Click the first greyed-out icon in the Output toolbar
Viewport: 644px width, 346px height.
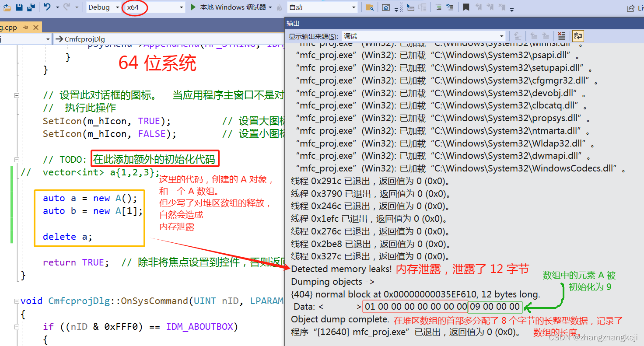pyautogui.click(x=517, y=36)
